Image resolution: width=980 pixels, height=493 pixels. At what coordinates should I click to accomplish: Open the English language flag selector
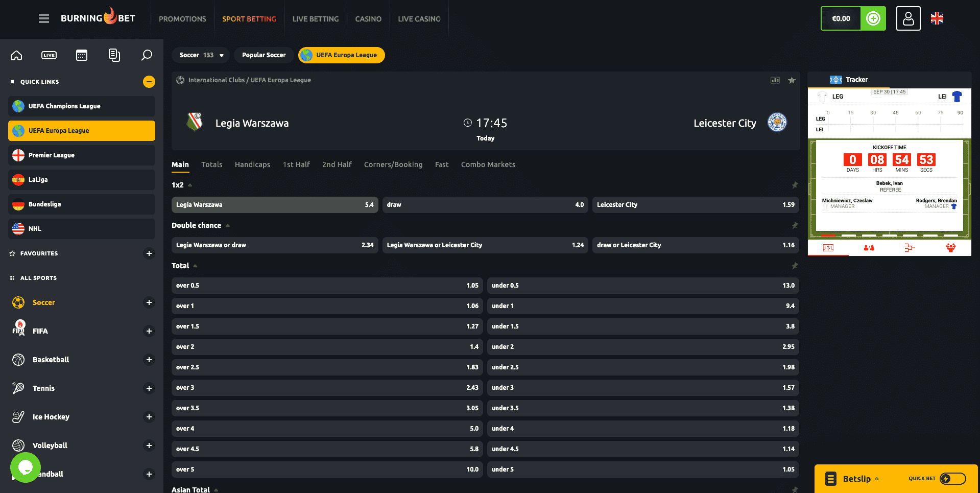coord(937,18)
